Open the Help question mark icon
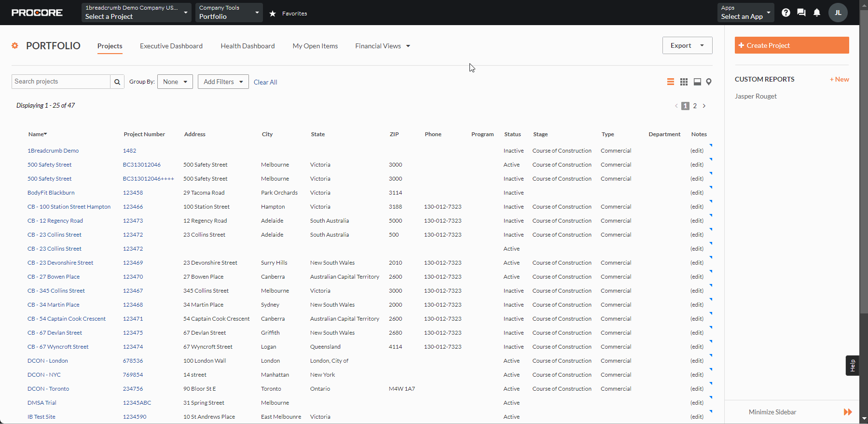Screen dimensions: 868x424 click(786, 13)
